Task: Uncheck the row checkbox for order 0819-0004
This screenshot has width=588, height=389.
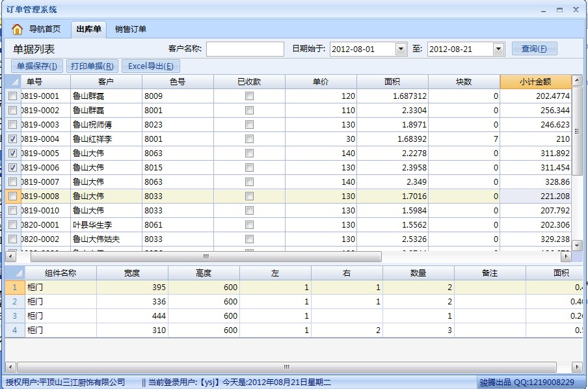Action: (x=12, y=139)
